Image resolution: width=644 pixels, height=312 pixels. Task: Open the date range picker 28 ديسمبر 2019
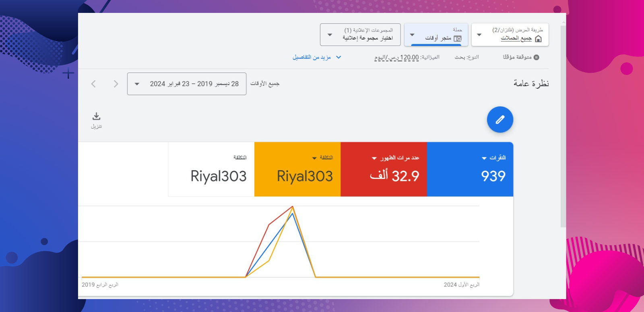pyautogui.click(x=187, y=84)
